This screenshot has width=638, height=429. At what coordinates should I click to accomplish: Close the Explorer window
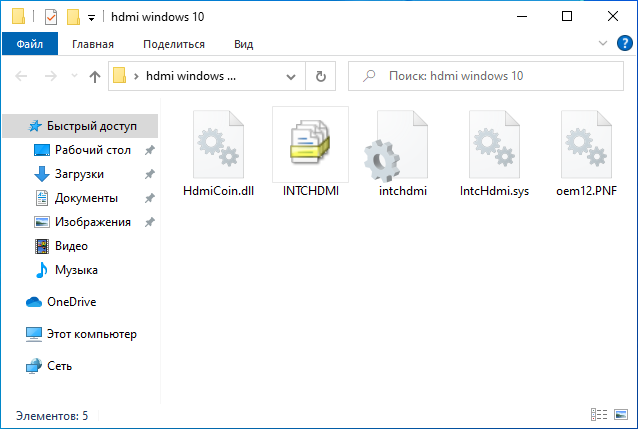pyautogui.click(x=613, y=16)
